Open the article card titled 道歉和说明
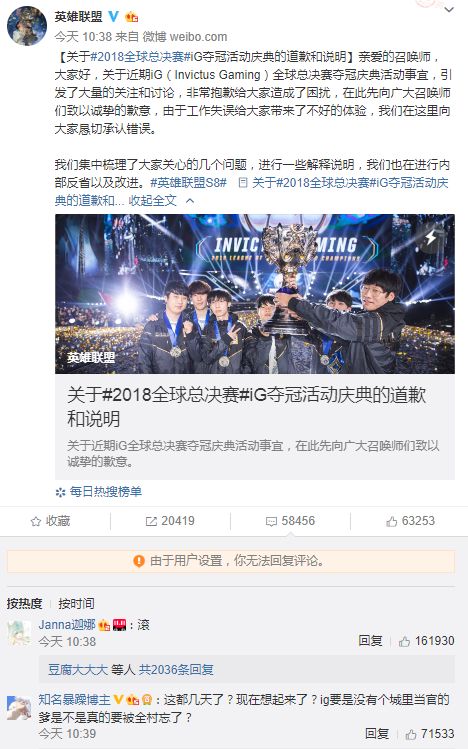 [255, 427]
